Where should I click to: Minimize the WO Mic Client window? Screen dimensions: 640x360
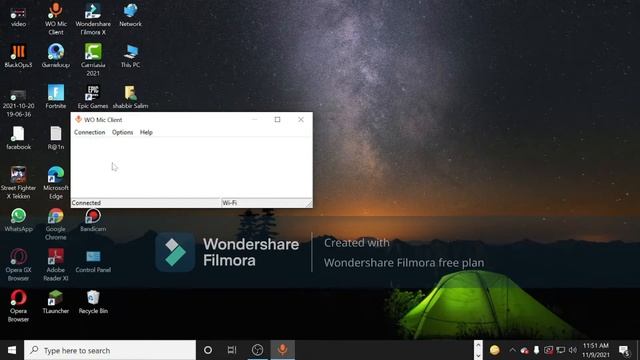[x=254, y=120]
